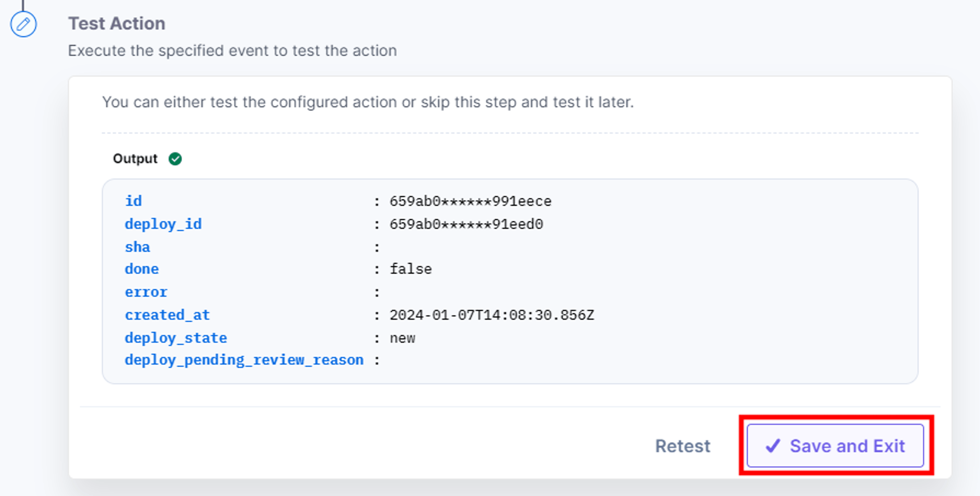Click the deploy_state value new

[402, 338]
